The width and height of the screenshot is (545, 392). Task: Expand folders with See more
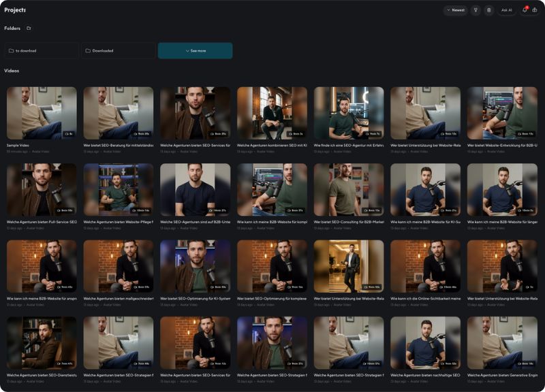[195, 51]
